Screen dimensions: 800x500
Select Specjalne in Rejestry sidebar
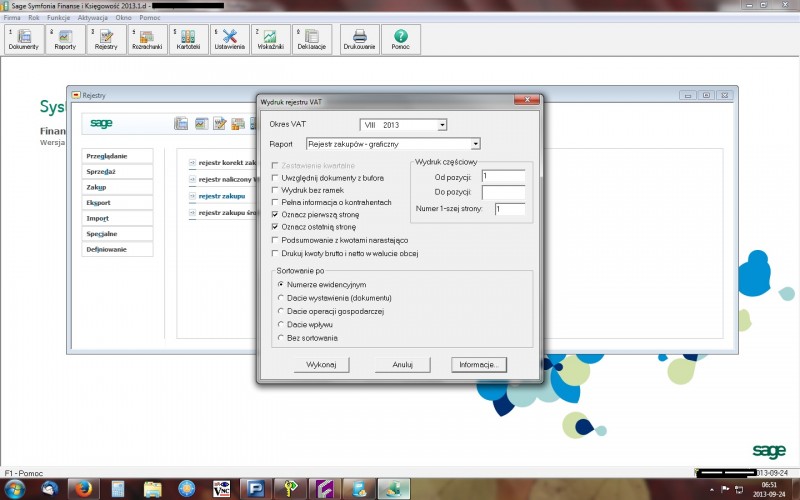117,234
